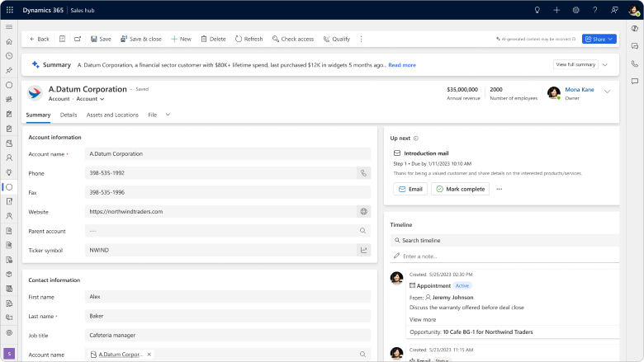Open the A.Datum Corpor... lookup link
Image resolution: width=644 pixels, height=362 pixels.
click(x=121, y=355)
